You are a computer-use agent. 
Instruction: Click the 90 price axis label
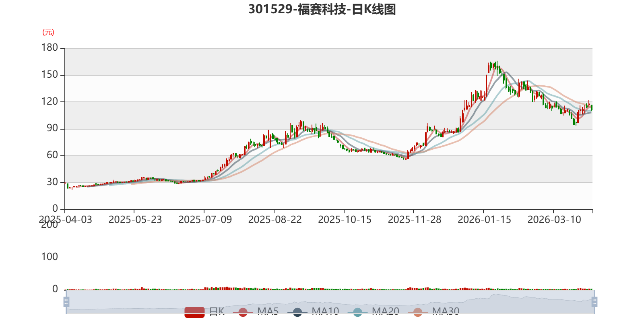coord(52,128)
